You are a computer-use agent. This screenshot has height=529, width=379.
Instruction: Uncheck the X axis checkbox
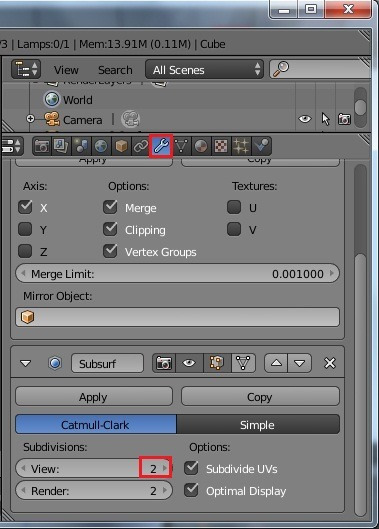tap(25, 207)
